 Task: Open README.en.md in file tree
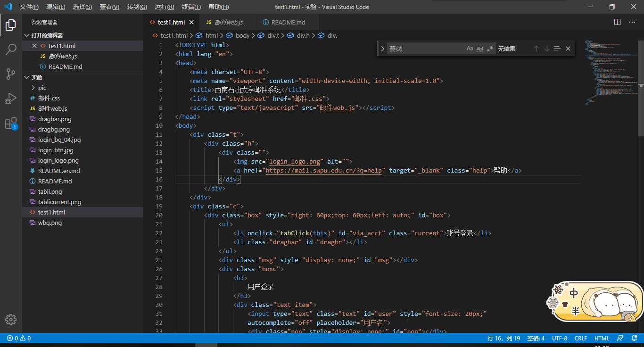pyautogui.click(x=83, y=171)
